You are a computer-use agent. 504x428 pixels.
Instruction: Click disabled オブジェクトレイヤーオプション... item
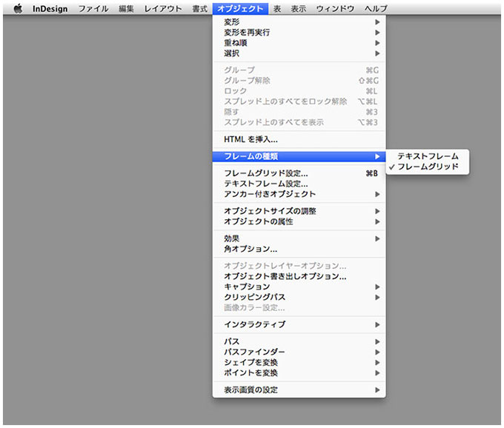[299, 266]
